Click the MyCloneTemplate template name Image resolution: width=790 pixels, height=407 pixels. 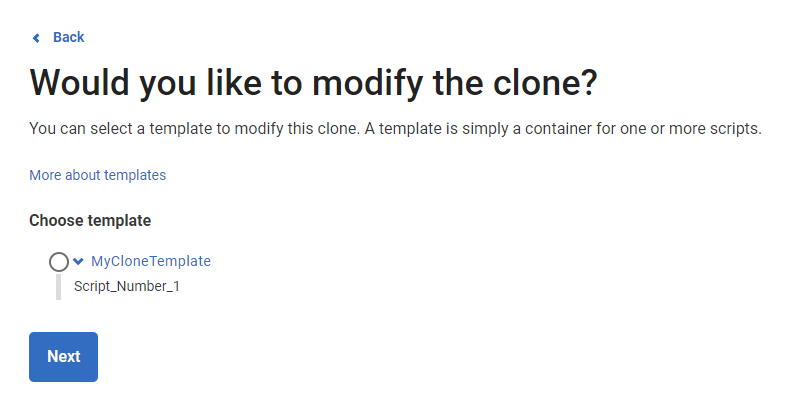coord(151,261)
